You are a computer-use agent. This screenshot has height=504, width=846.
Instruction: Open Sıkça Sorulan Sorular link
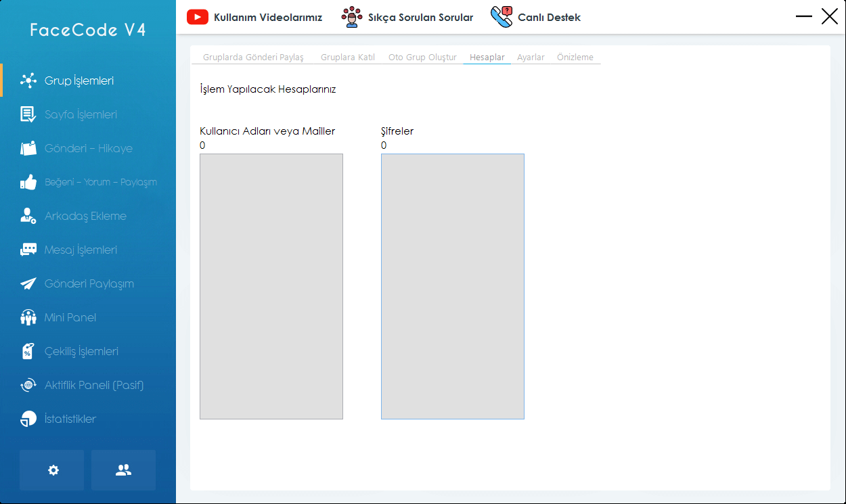[421, 17]
